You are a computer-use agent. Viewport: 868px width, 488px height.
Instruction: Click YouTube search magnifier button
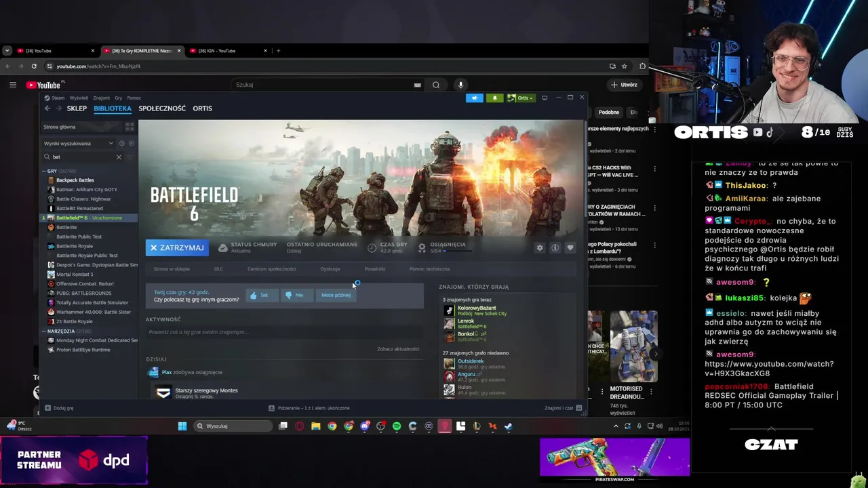436,85
